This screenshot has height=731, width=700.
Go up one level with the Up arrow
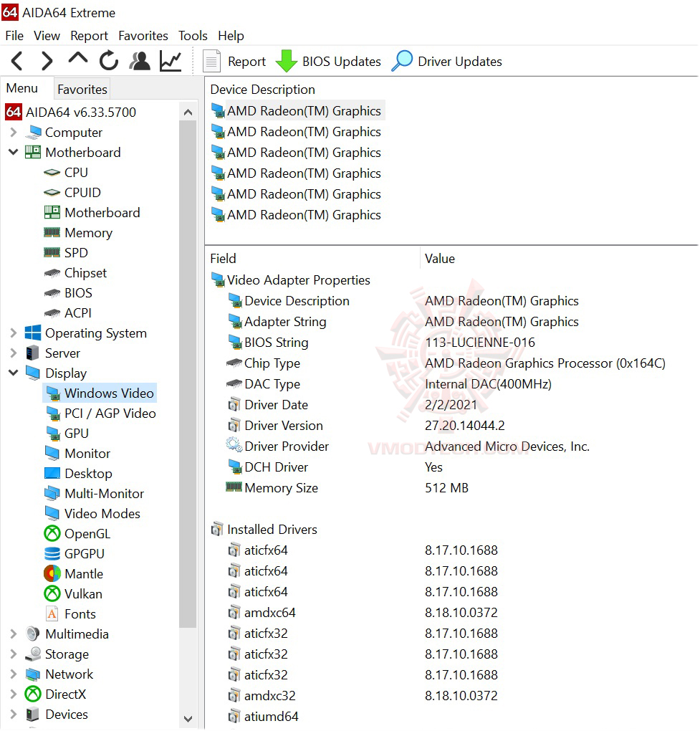pyautogui.click(x=78, y=58)
